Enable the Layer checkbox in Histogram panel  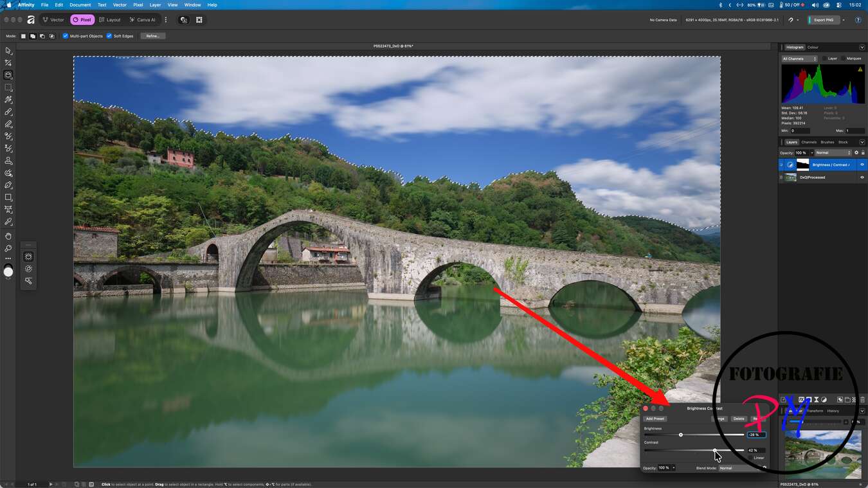(x=824, y=59)
